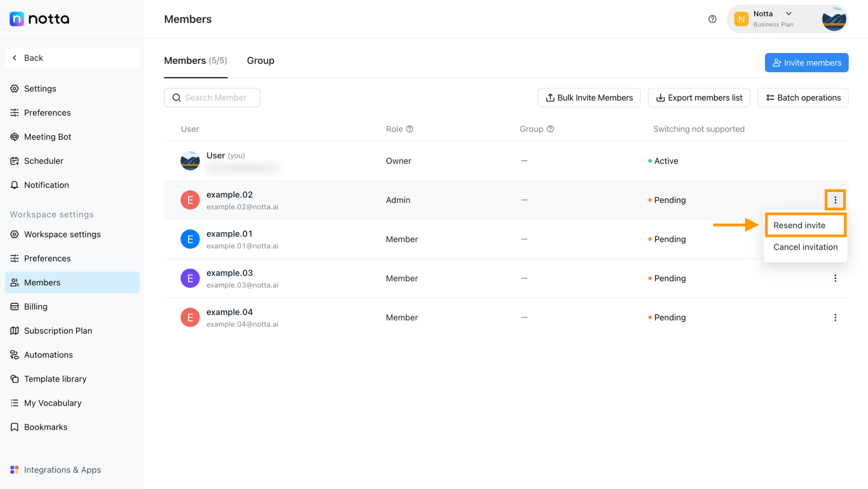Click the Admin role of example.02
The image size is (868, 489).
tap(398, 200)
